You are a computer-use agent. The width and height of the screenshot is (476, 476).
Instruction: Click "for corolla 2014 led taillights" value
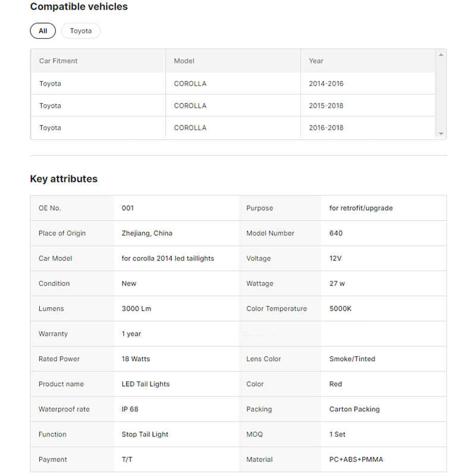click(x=168, y=258)
